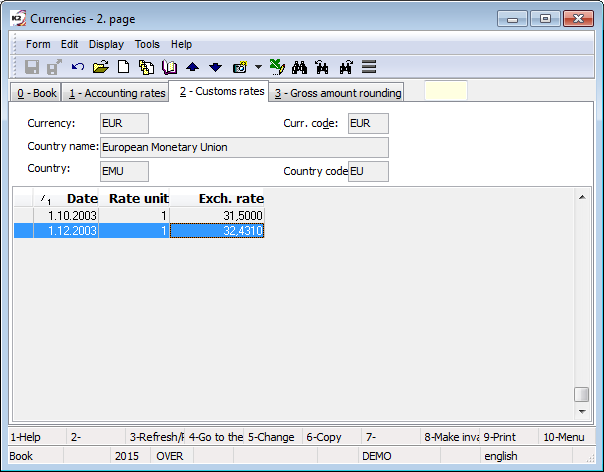Select the 2 - Customs rates tab
The width and height of the screenshot is (604, 472).
coord(218,91)
